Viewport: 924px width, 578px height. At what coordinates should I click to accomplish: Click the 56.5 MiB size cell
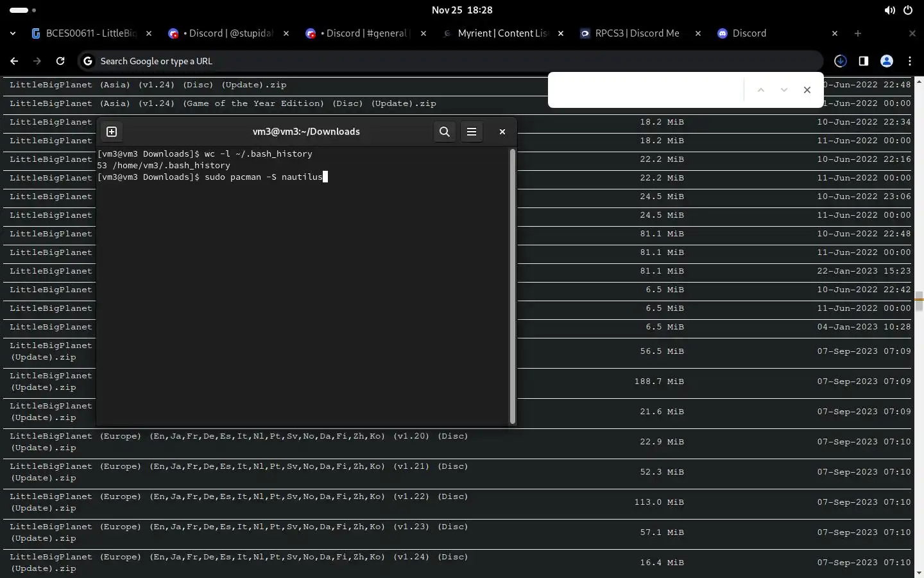click(x=662, y=351)
